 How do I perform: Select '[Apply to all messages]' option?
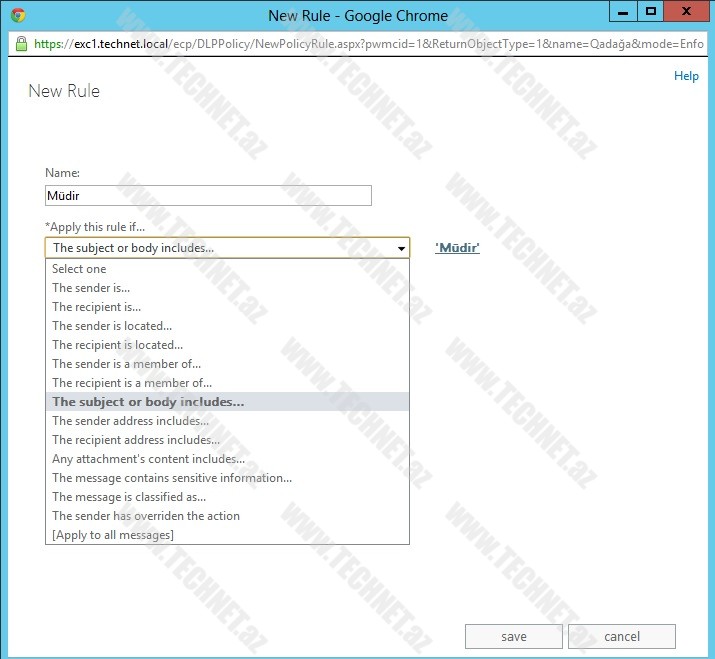113,535
